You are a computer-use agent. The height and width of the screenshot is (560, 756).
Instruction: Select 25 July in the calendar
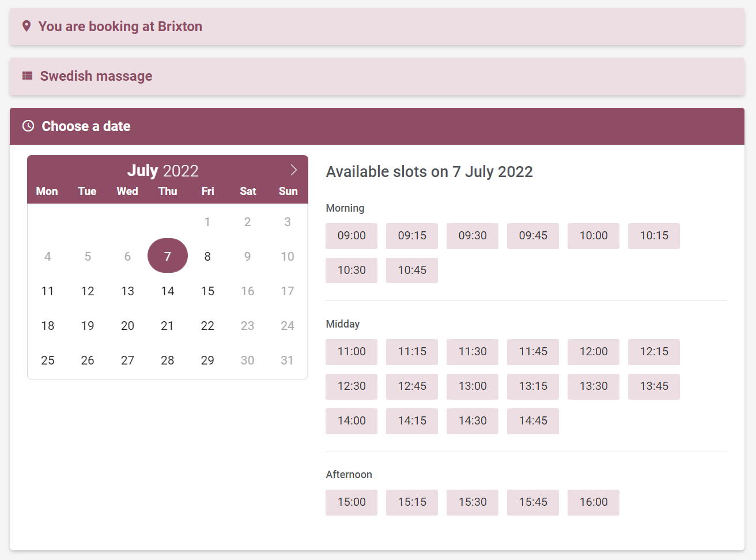48,360
